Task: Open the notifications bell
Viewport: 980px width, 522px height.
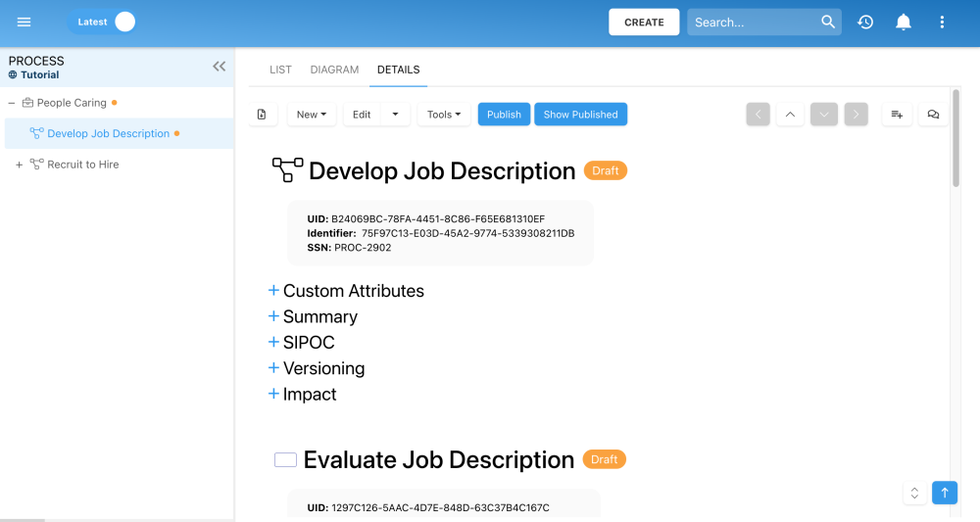Action: pos(904,23)
